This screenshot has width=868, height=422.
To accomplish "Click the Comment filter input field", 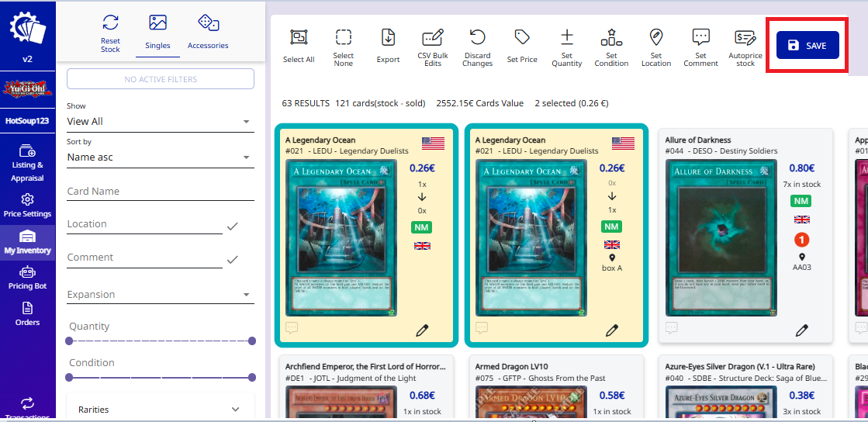I will click(144, 258).
